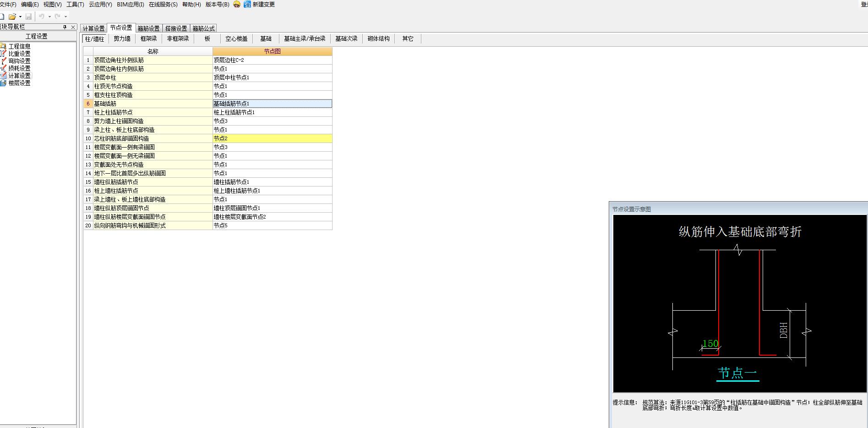868x428 pixels.
Task: Click the highlighted 节点2 cell in row 10
Action: [x=272, y=138]
